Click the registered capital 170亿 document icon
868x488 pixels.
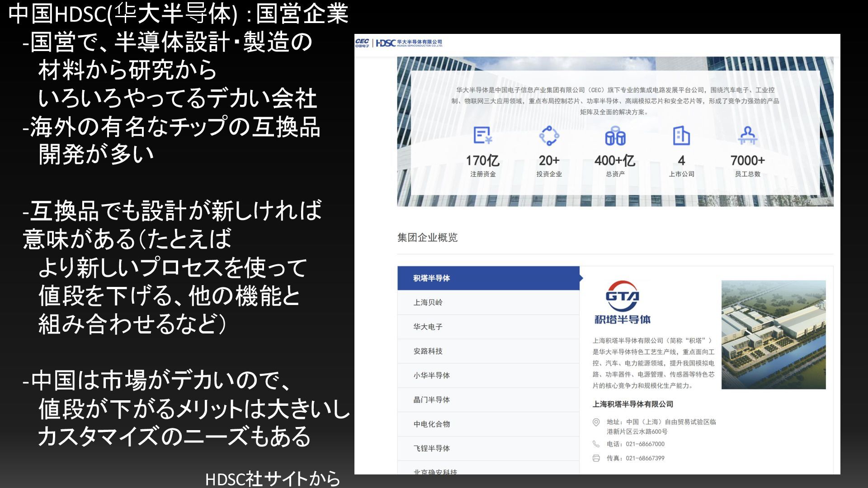tap(482, 135)
